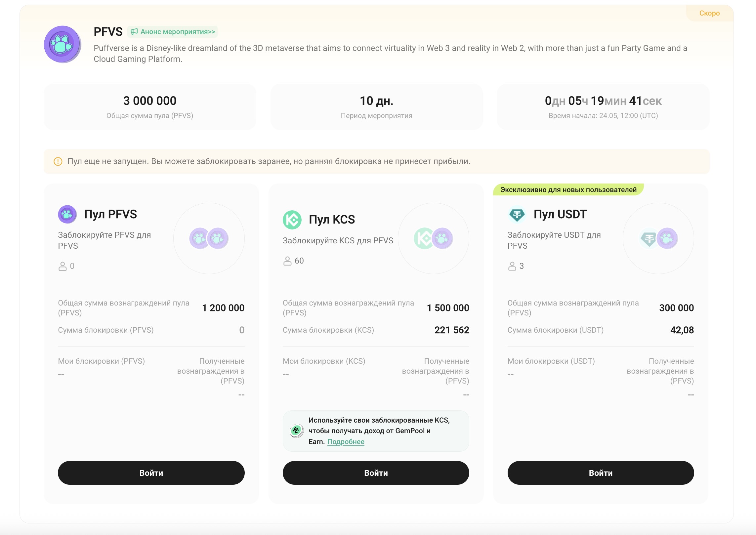Screen dimensions: 756x535
Task: Click the Сумма блокировки (KCS) label
Action: (328, 330)
